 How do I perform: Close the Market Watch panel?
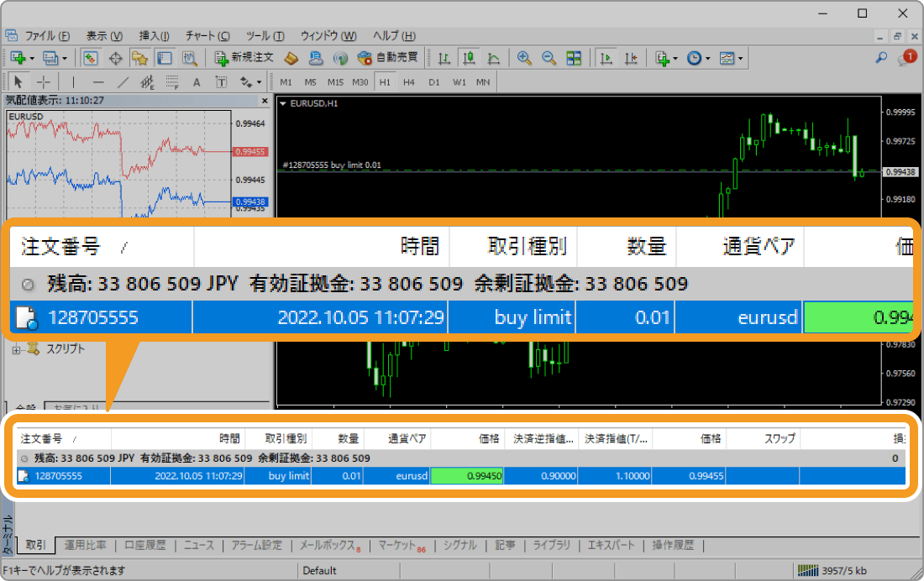265,101
